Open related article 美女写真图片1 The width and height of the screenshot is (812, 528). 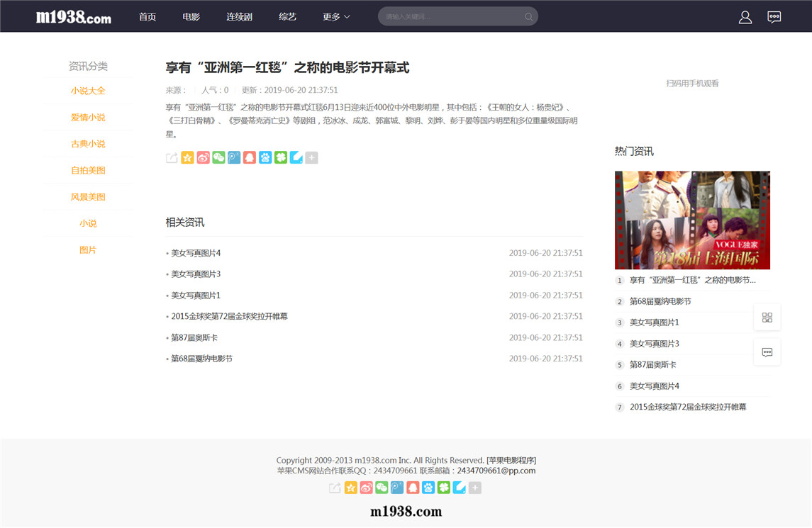click(x=196, y=296)
